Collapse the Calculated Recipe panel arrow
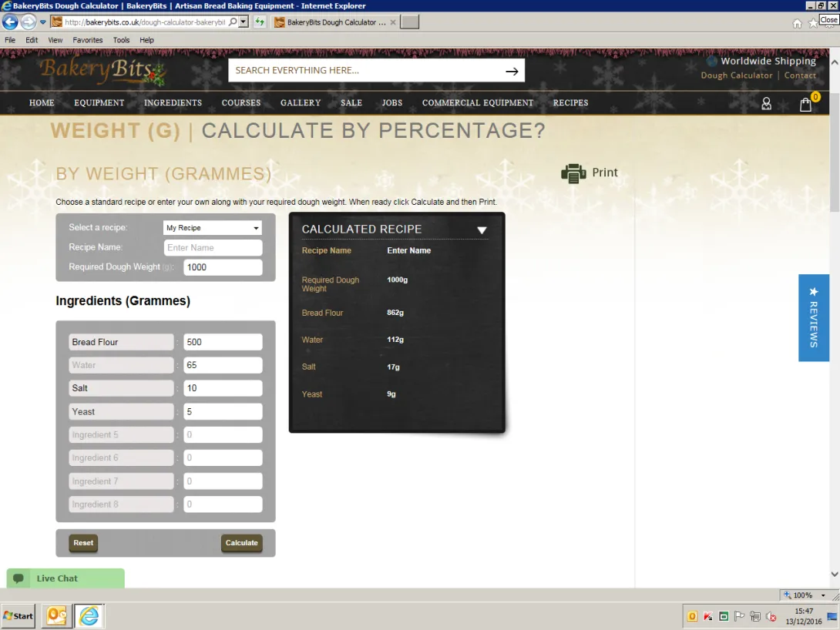Screen dimensions: 840x630 click(x=482, y=230)
